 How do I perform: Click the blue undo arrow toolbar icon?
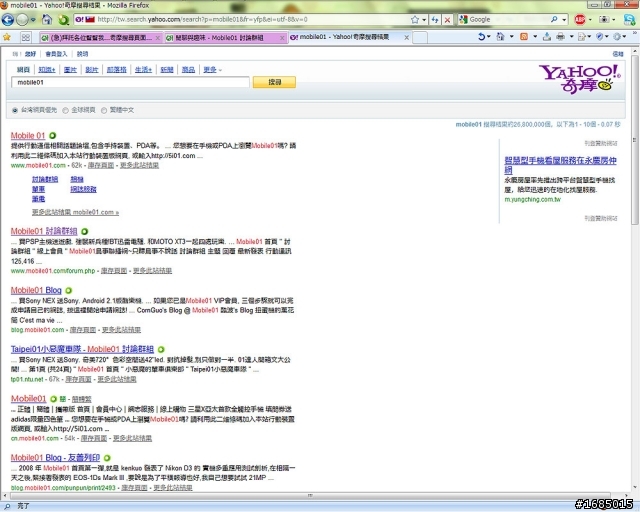tap(481, 37)
